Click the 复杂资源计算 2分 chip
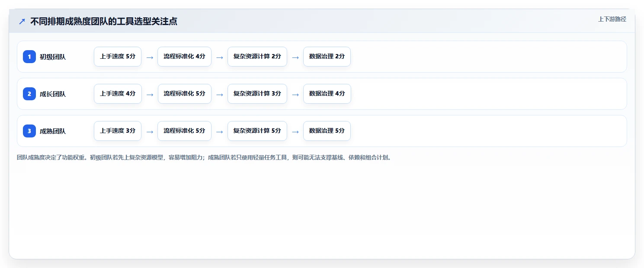 click(257, 57)
